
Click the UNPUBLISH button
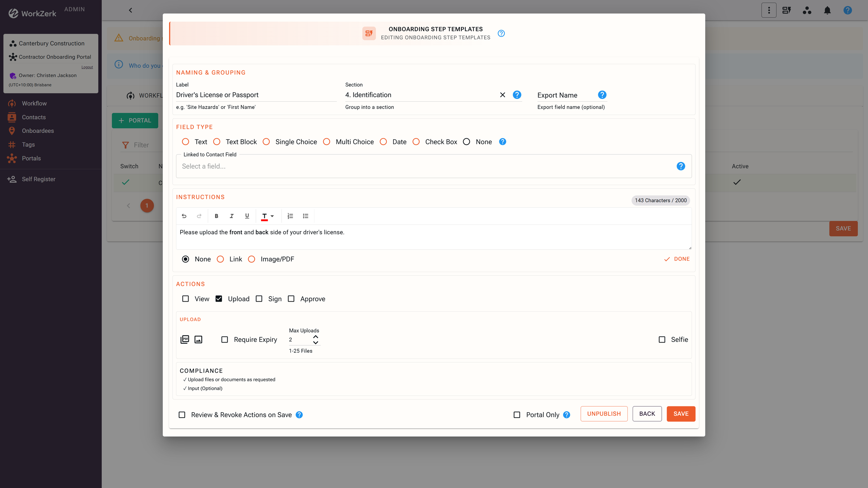coord(604,414)
